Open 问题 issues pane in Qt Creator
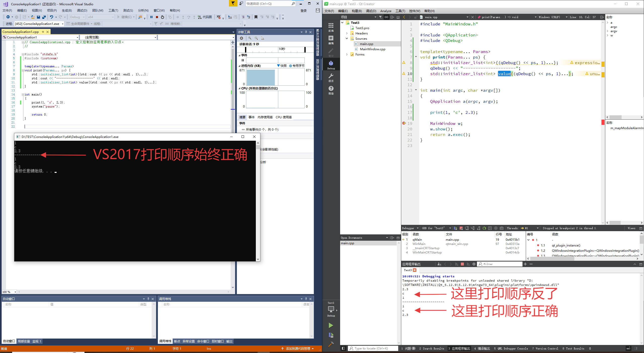The image size is (644, 353). click(408, 348)
